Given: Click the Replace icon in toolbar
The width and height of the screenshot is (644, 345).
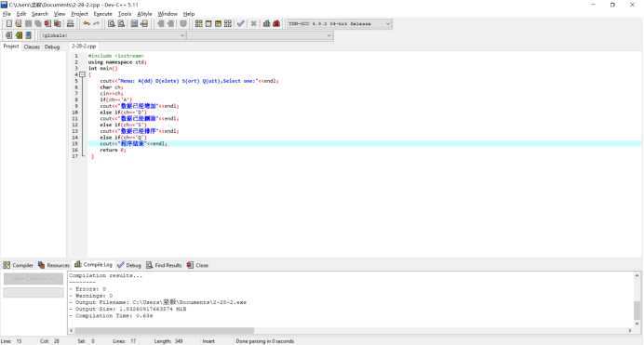Looking at the screenshot, I should coord(121,24).
